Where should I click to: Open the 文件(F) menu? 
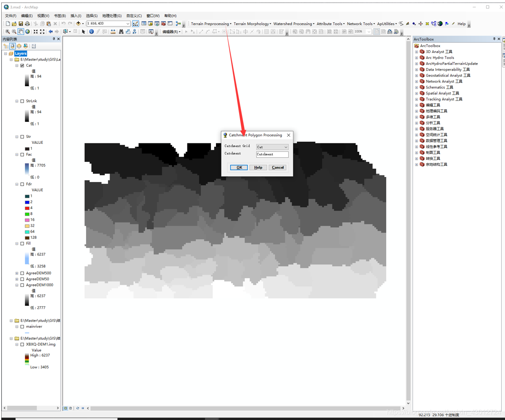[x=11, y=16]
